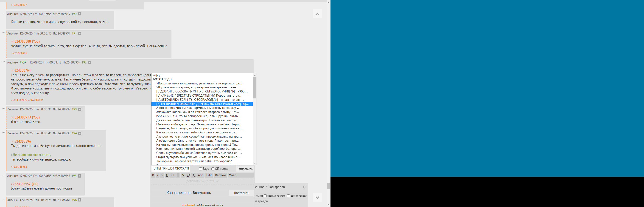Open the three-dot menu for post 194
The width and height of the screenshot is (644, 207).
(x=3, y=132)
